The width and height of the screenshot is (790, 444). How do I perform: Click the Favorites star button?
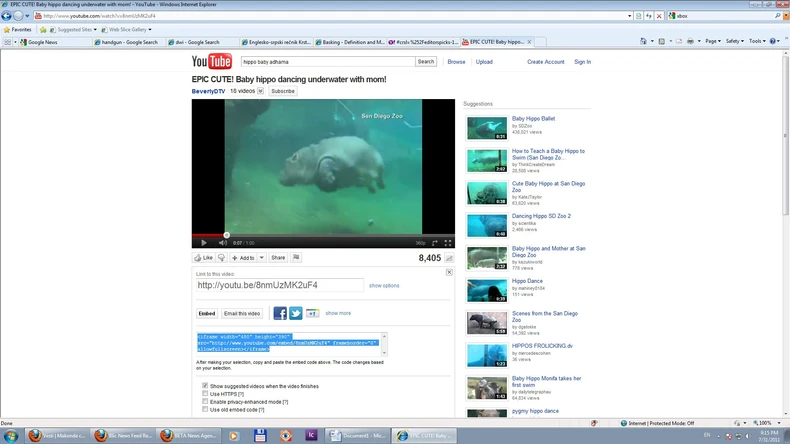[x=18, y=30]
